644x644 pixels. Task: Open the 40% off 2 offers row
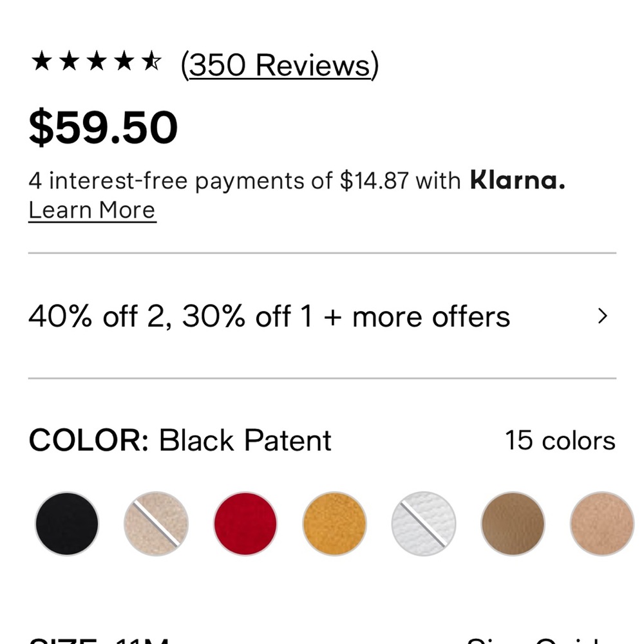[269, 316]
